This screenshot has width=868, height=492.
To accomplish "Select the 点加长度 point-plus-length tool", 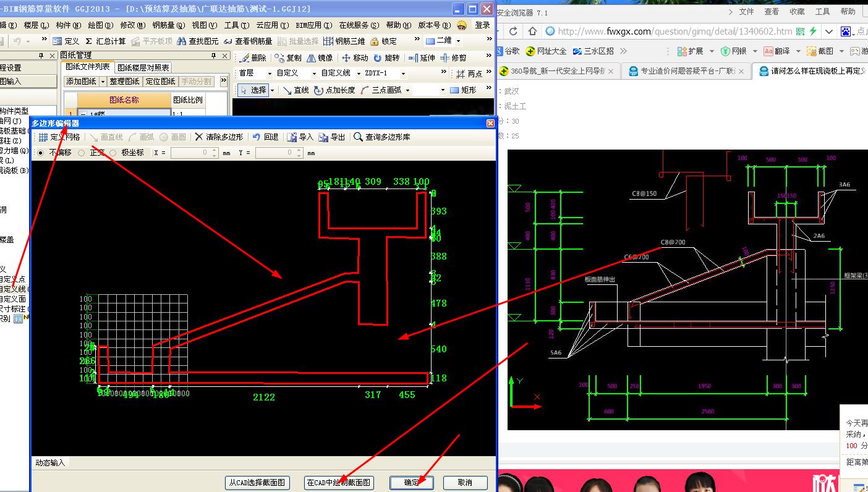I will click(334, 90).
